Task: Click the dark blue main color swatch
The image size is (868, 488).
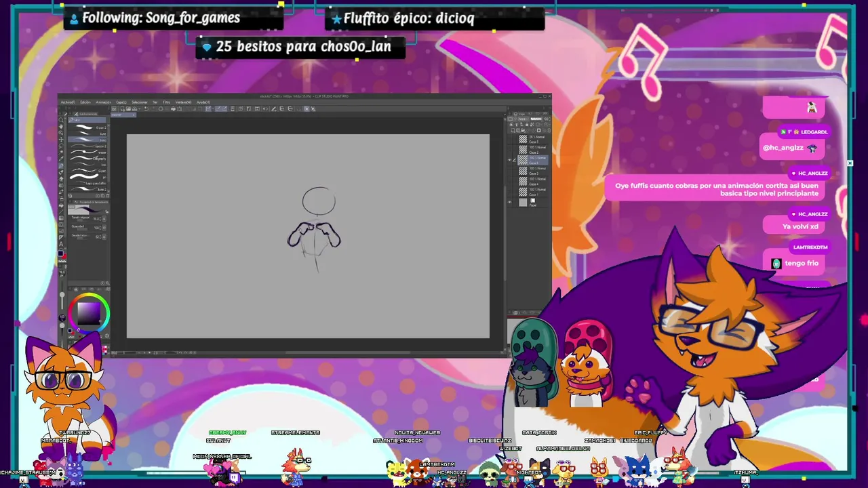Action: (x=60, y=253)
